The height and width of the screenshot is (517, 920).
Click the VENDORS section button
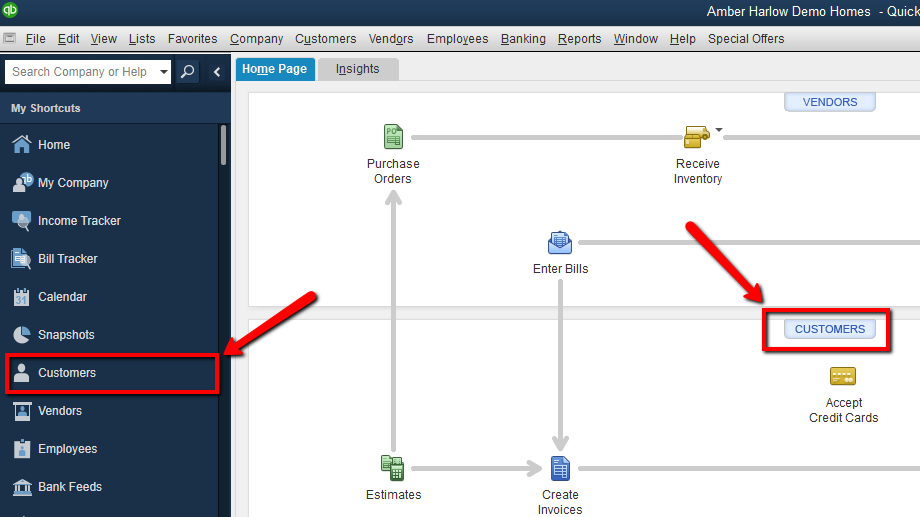click(x=830, y=102)
